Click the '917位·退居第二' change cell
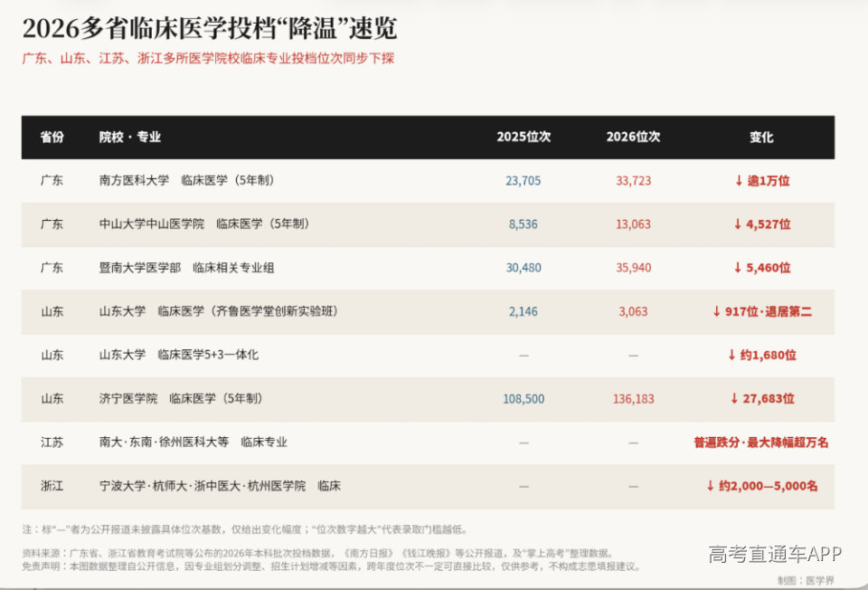This screenshot has height=590, width=868. [x=761, y=311]
